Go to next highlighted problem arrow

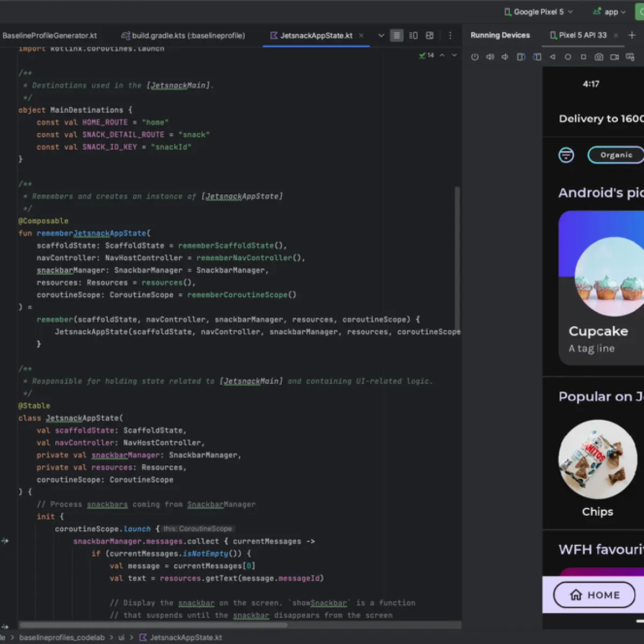pos(454,55)
